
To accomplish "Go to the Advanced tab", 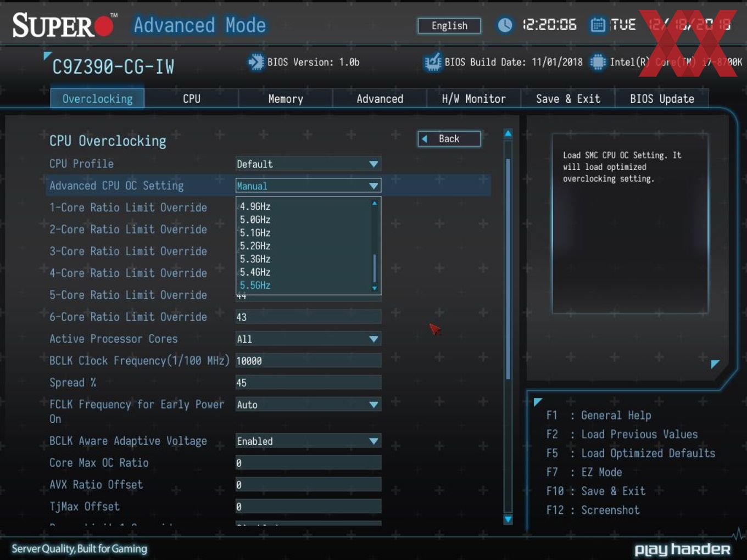I will tap(380, 99).
